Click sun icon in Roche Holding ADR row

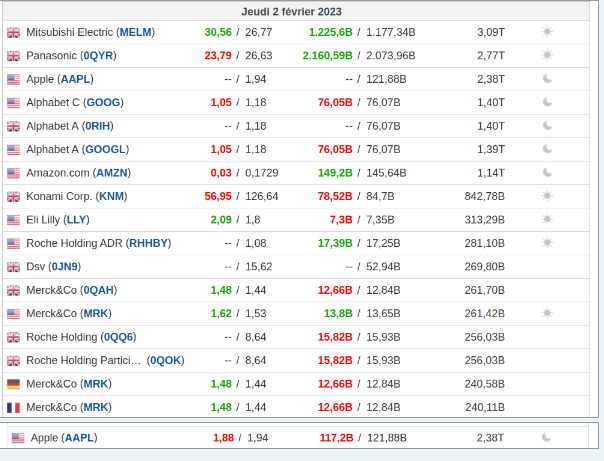[x=547, y=243]
